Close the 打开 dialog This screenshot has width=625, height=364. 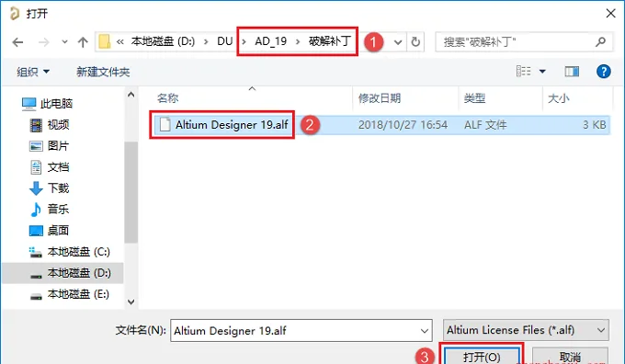[x=610, y=13]
